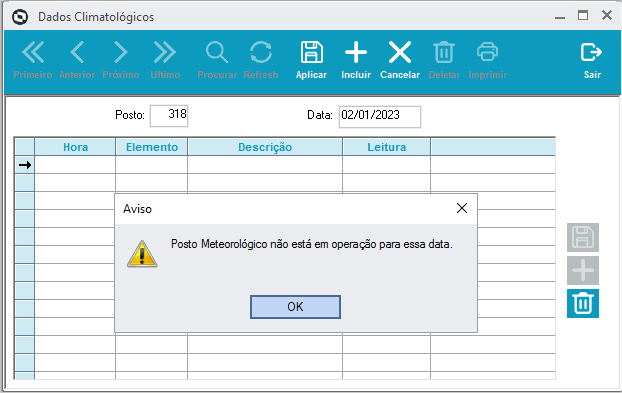
Task: Click the Elemento column header
Action: click(152, 147)
